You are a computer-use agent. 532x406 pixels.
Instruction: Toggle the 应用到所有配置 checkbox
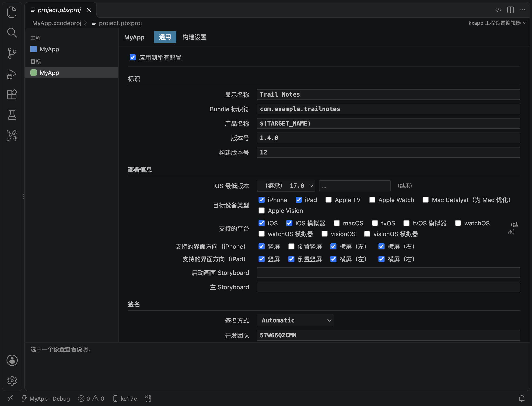133,57
